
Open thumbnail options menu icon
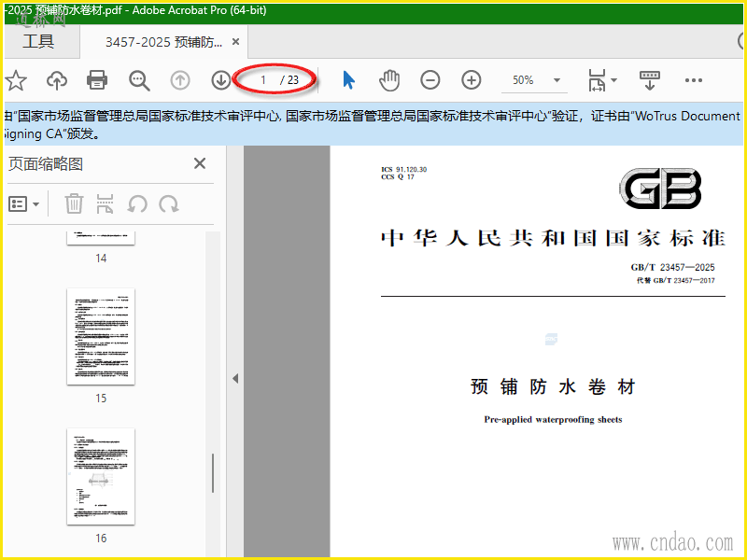(x=18, y=204)
